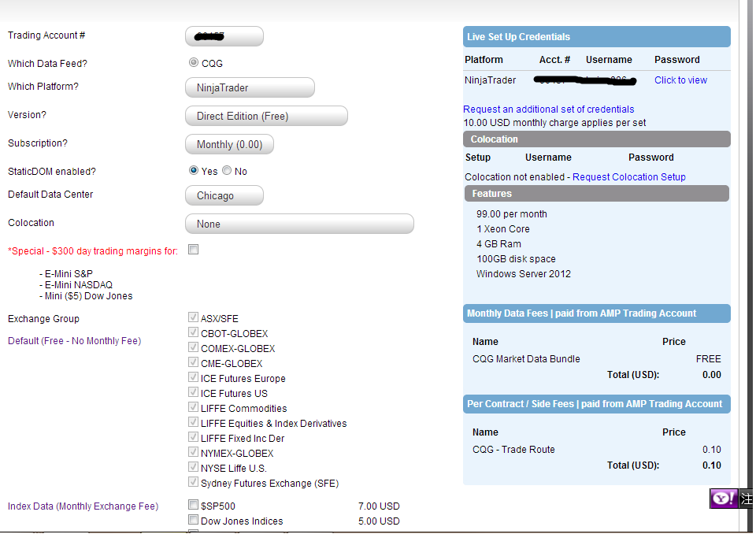Toggle the LIFFE Fixed Inc Der checkbox
756x534 pixels.
point(194,437)
